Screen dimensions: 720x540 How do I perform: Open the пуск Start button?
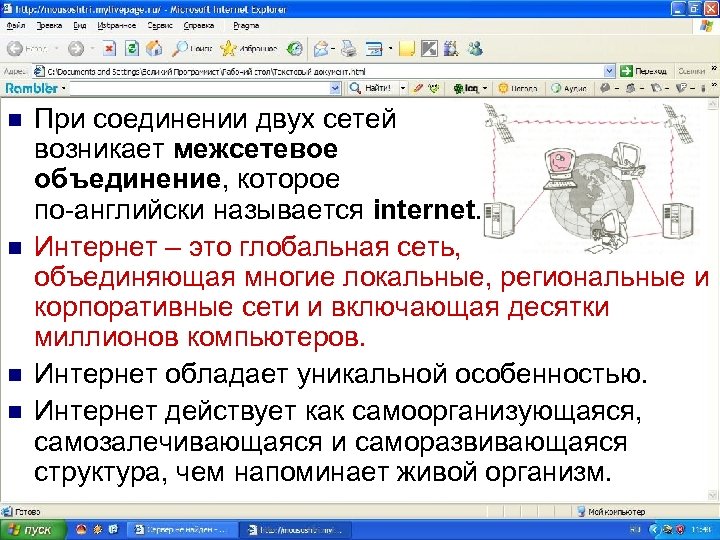pyautogui.click(x=33, y=529)
